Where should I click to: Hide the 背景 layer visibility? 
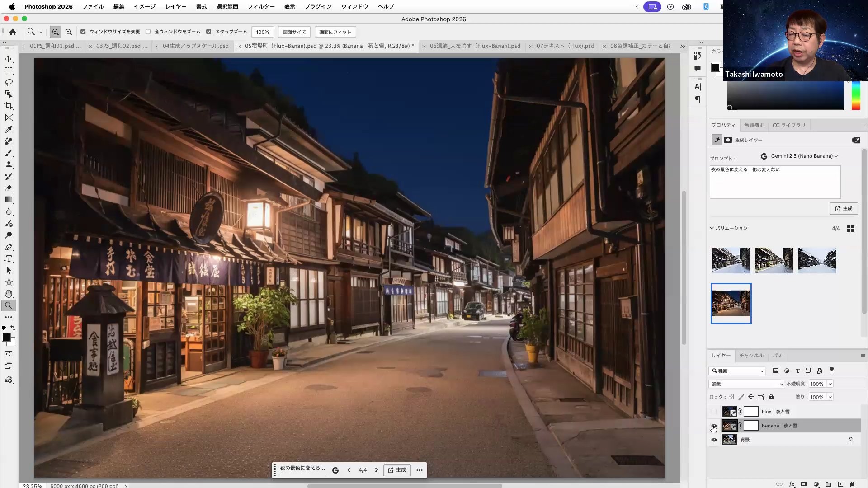click(714, 440)
